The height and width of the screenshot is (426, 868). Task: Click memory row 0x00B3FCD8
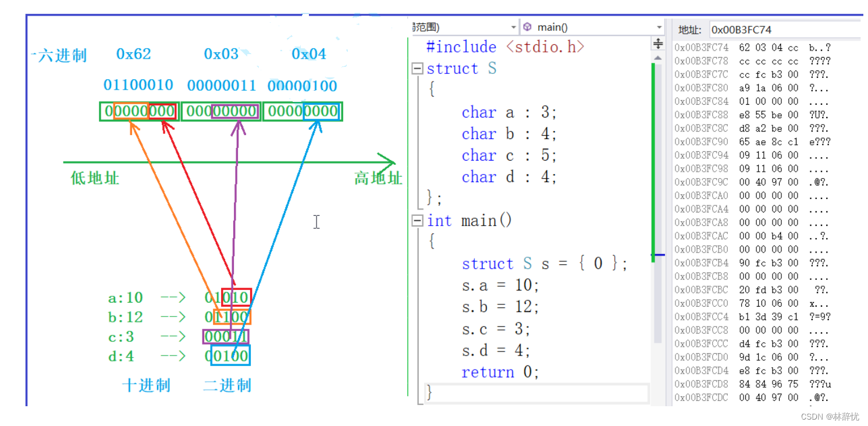pos(752,384)
